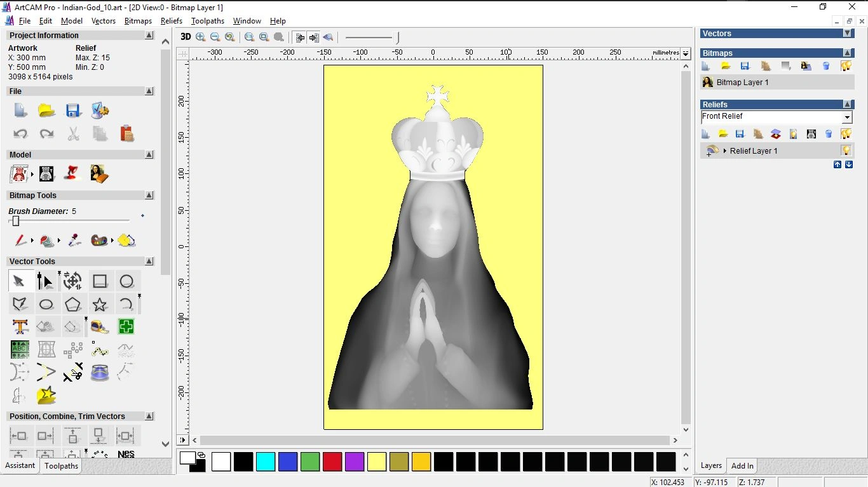
Task: Toggle all relief layers visibility bulbs
Action: pyautogui.click(x=846, y=134)
